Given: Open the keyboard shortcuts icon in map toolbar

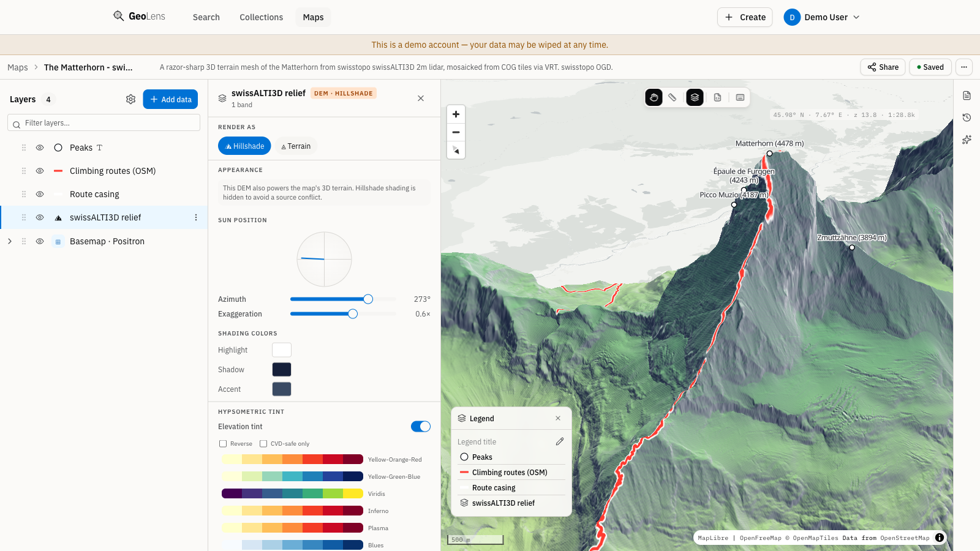Looking at the screenshot, I should pyautogui.click(x=740, y=97).
